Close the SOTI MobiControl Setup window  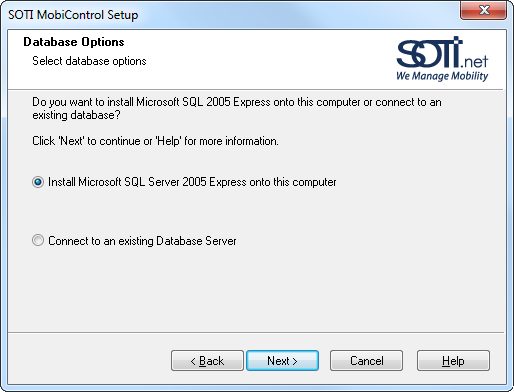[483, 11]
